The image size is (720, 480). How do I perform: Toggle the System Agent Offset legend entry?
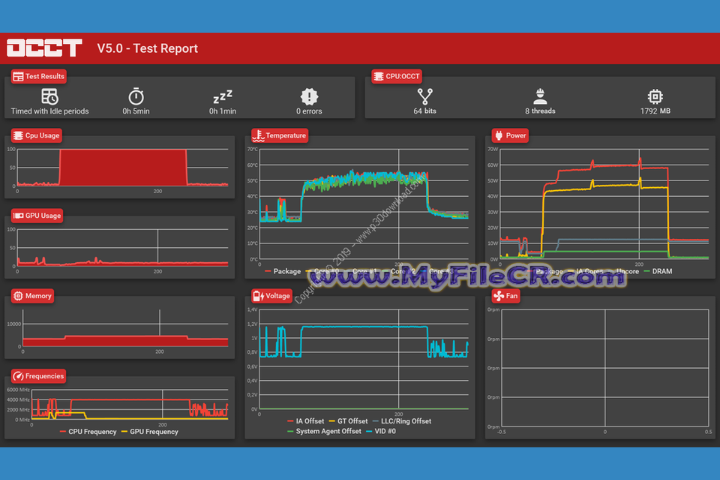coord(324,431)
